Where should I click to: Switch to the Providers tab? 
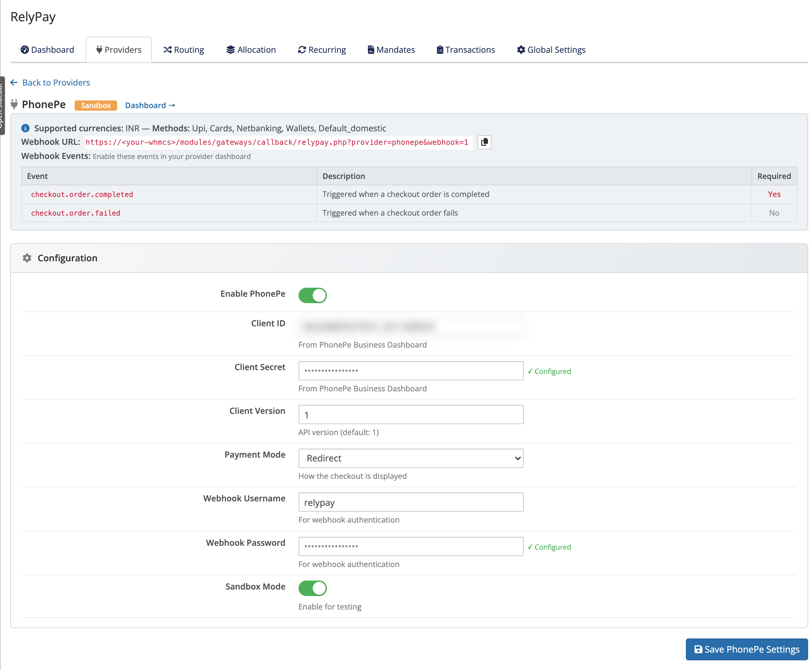(x=119, y=50)
